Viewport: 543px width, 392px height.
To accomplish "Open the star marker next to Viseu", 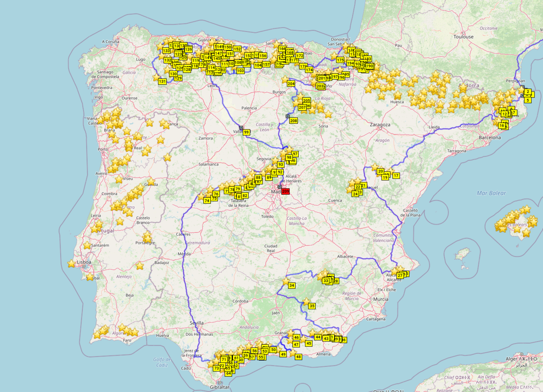I will coord(119,179).
